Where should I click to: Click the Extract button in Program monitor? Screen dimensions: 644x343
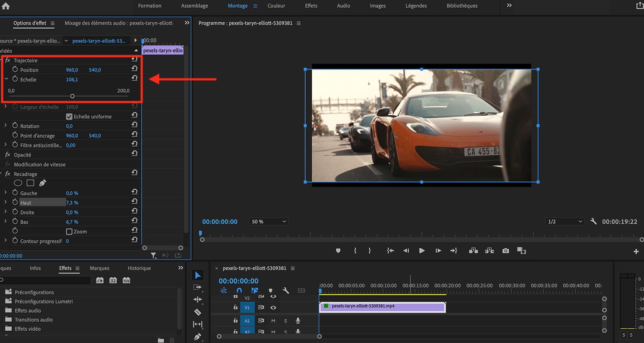click(489, 251)
